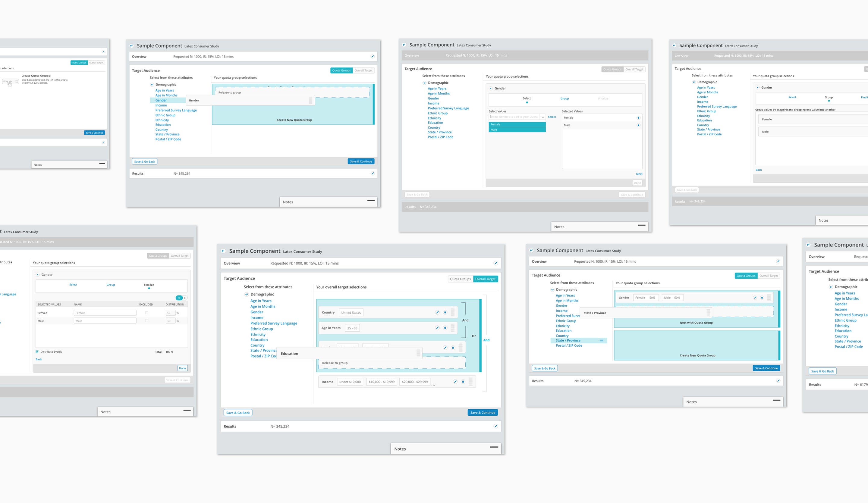The image size is (868, 503).
Task: Click the Female name input field
Action: (105, 313)
